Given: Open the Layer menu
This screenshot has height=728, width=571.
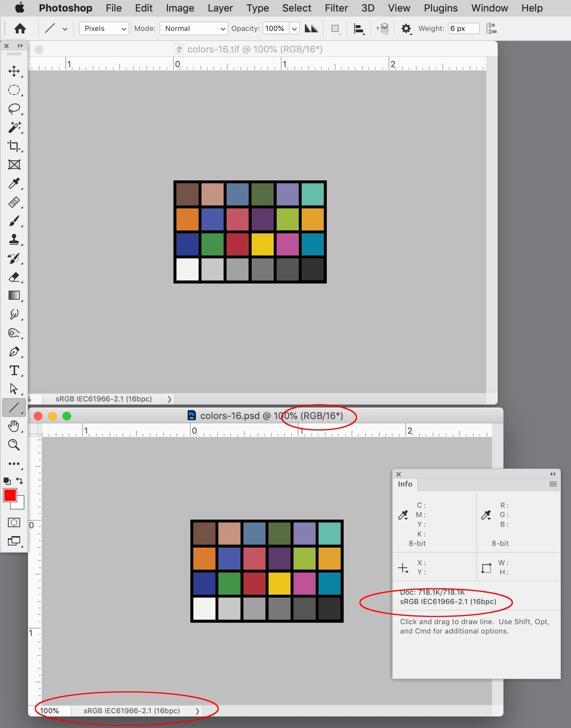Looking at the screenshot, I should (x=220, y=8).
